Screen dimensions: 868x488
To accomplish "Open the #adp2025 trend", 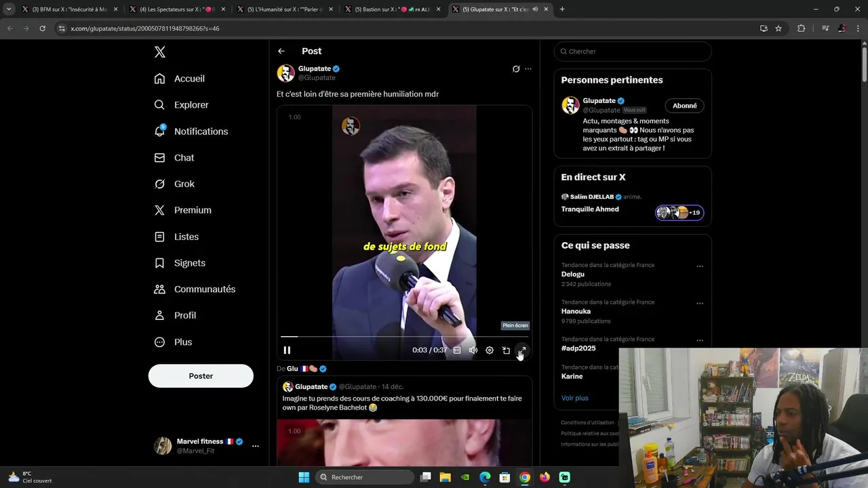I will pos(578,348).
